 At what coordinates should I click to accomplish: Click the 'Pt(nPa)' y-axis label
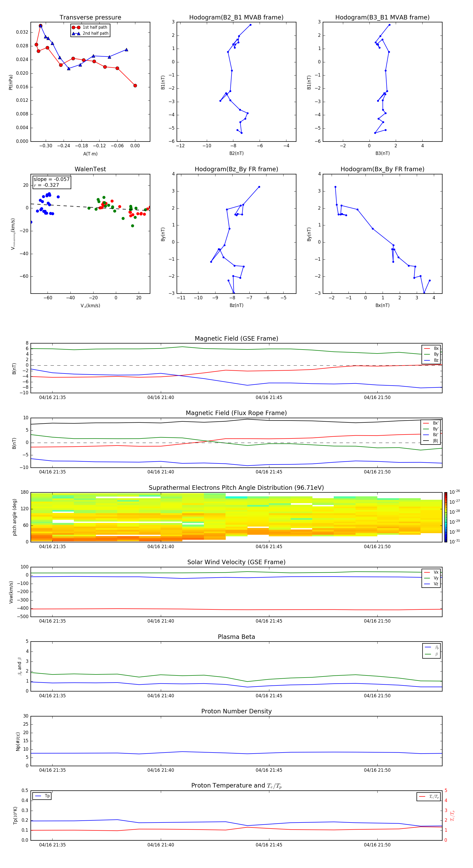pyautogui.click(x=11, y=82)
